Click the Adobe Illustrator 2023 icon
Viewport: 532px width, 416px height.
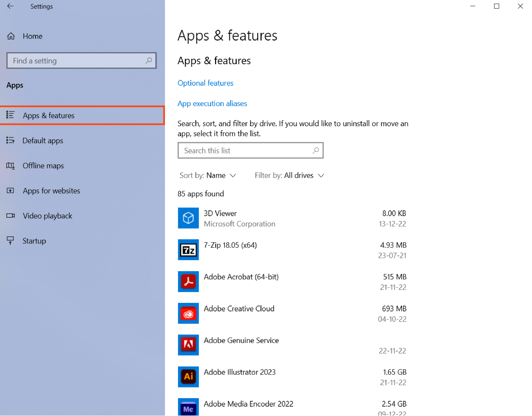click(x=188, y=377)
